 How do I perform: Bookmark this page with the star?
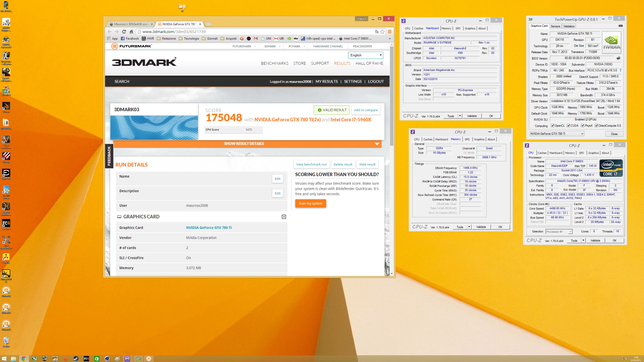(x=383, y=32)
